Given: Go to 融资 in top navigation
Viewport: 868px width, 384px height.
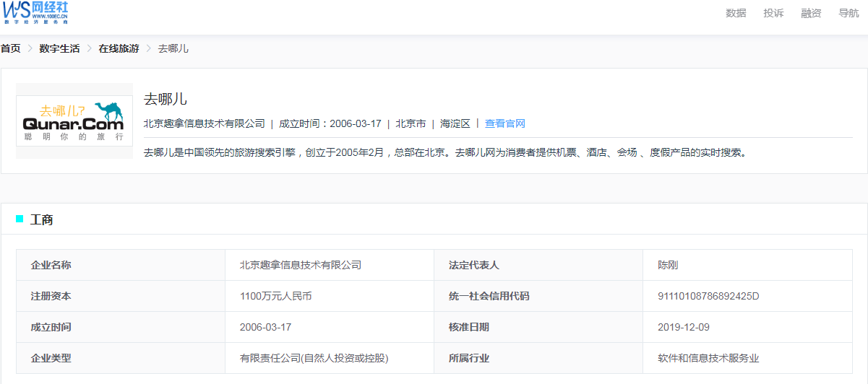Looking at the screenshot, I should [811, 13].
